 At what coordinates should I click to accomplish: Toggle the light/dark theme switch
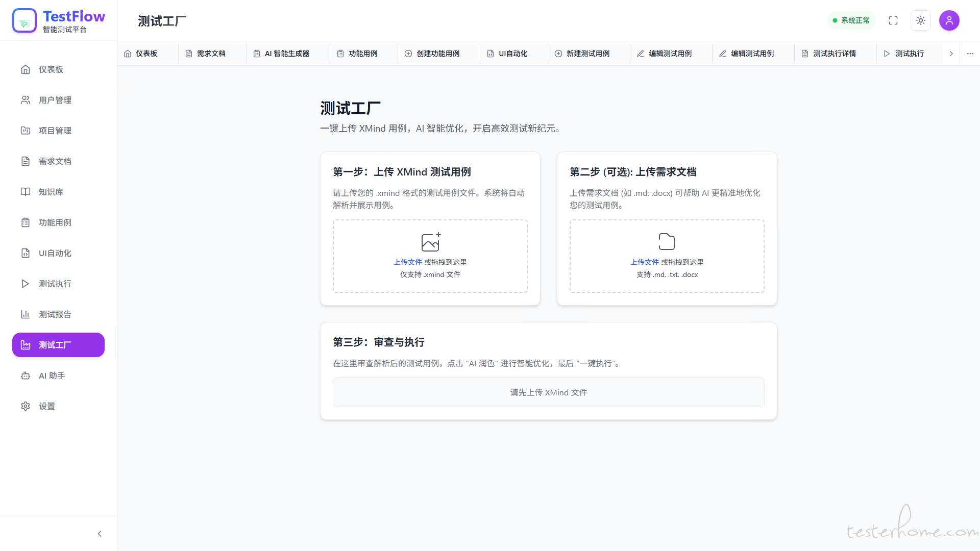tap(921, 20)
